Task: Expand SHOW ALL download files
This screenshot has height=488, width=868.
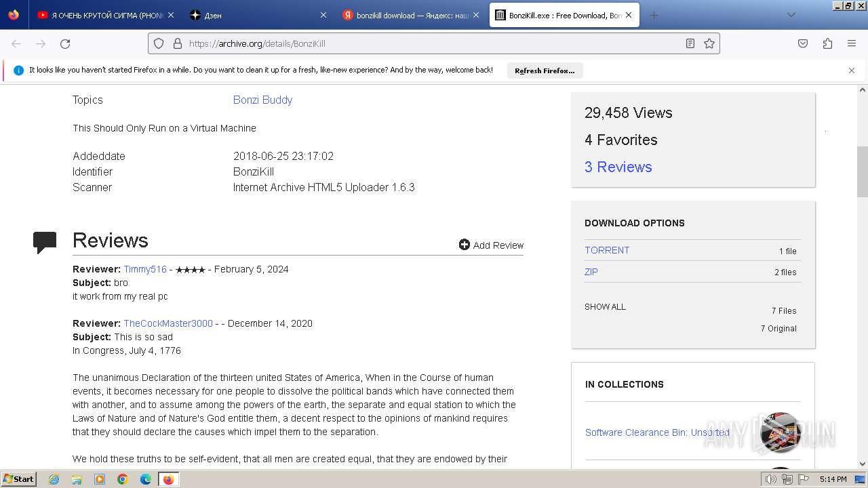Action: pyautogui.click(x=605, y=307)
